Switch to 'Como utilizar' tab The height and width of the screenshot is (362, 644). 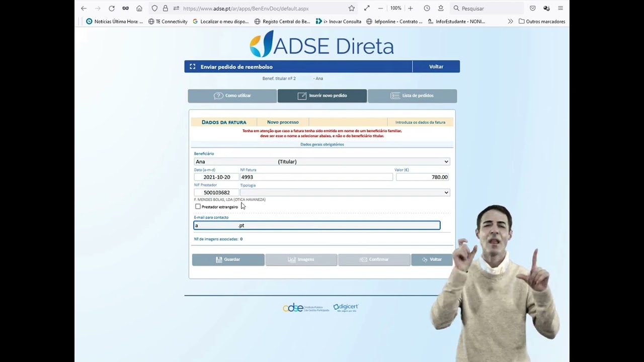(x=232, y=96)
